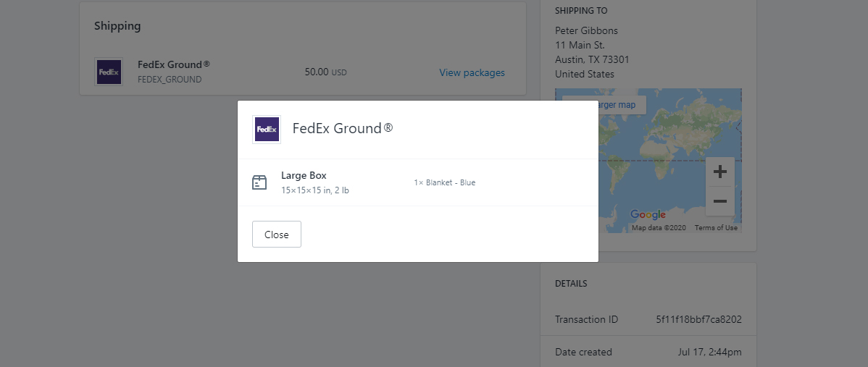
Task: Click the Close button in the dialog
Action: (x=276, y=235)
